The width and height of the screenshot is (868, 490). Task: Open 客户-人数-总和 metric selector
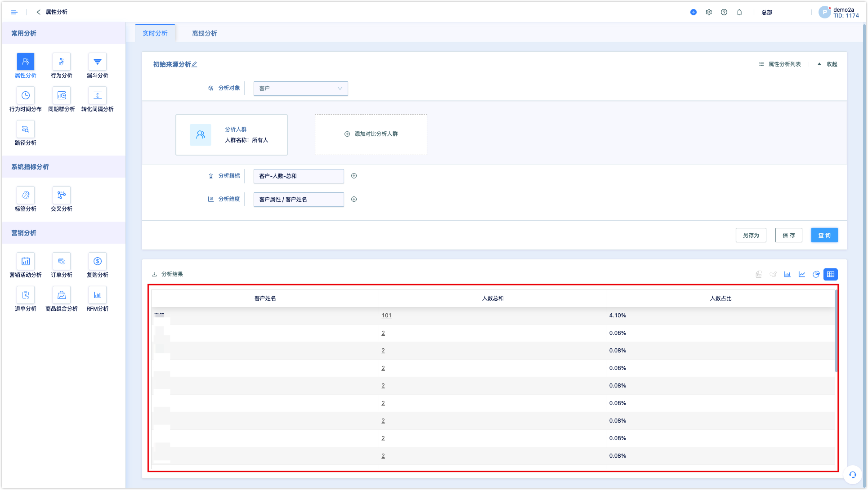[299, 176]
